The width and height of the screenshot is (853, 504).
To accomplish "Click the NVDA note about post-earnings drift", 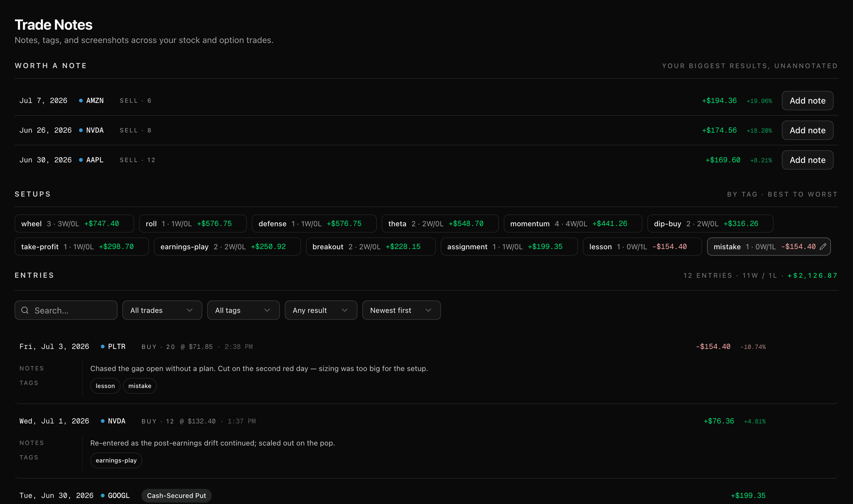I will click(213, 443).
